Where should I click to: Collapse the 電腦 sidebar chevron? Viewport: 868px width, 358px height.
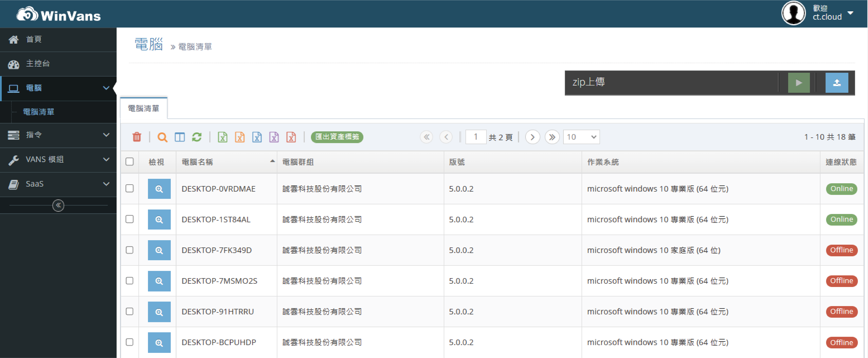tap(106, 88)
